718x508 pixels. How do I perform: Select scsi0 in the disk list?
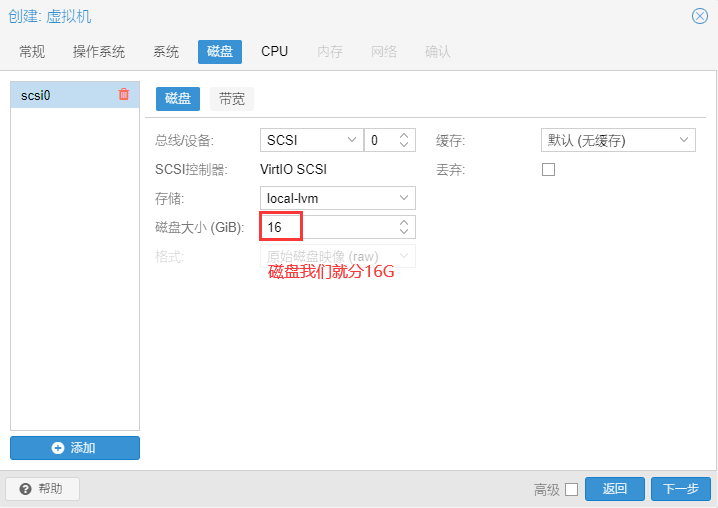click(60, 96)
